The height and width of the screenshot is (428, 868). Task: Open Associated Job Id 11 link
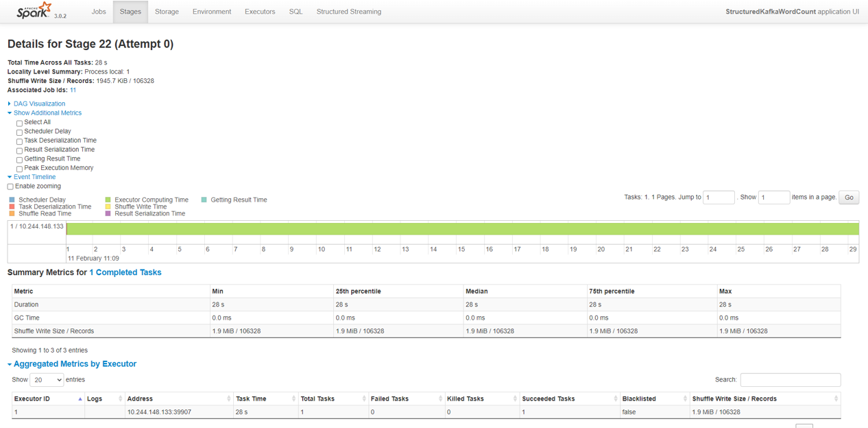[x=73, y=90]
